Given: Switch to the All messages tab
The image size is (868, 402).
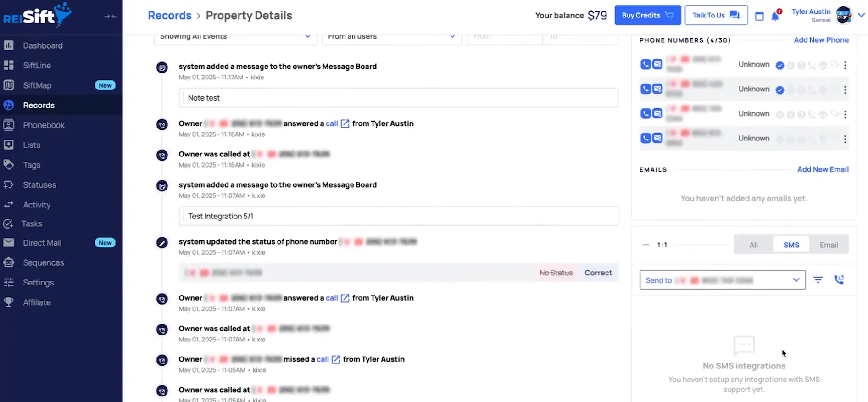Looking at the screenshot, I should coord(753,245).
